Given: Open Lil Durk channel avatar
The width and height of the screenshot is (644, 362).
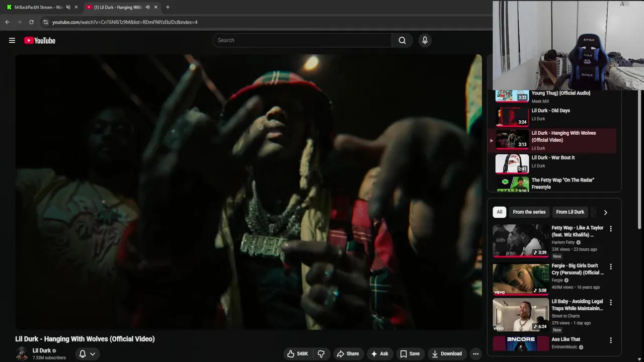Looking at the screenshot, I should (22, 353).
